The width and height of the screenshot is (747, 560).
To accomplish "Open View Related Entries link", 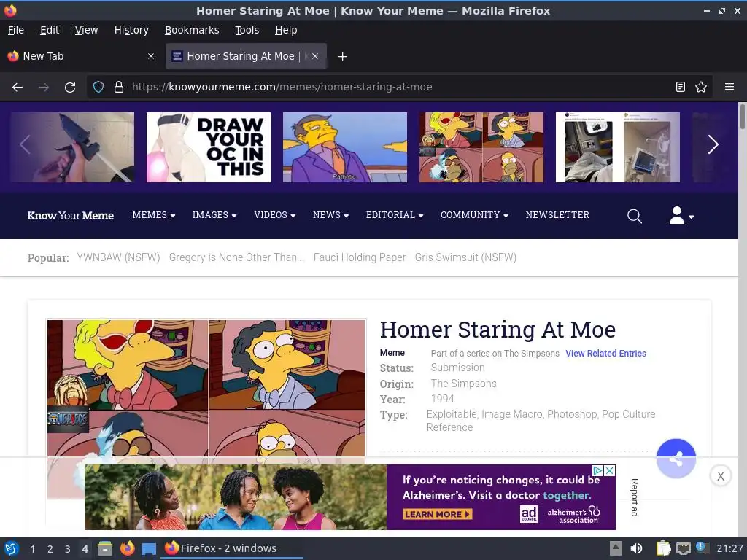I will [605, 354].
